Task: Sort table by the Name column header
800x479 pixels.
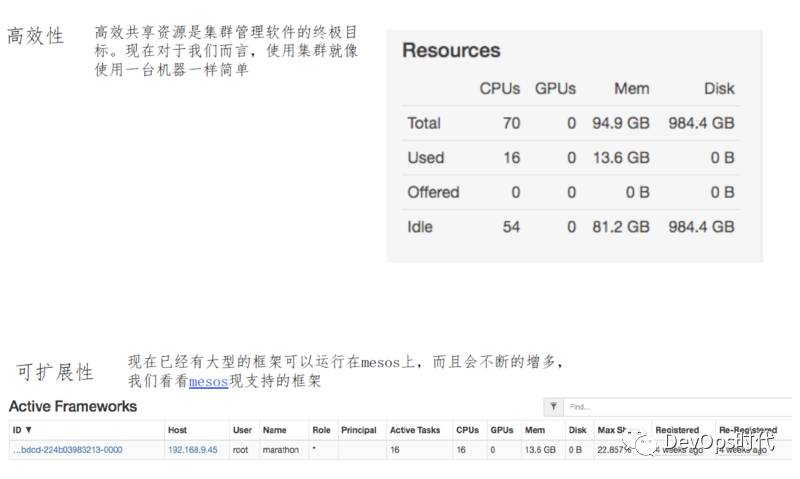Action: [x=274, y=430]
